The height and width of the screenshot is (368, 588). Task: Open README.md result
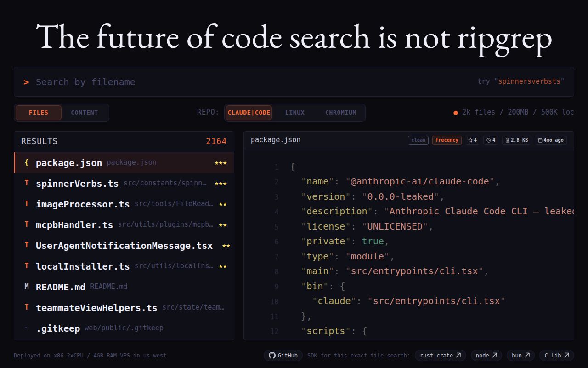[x=124, y=287]
